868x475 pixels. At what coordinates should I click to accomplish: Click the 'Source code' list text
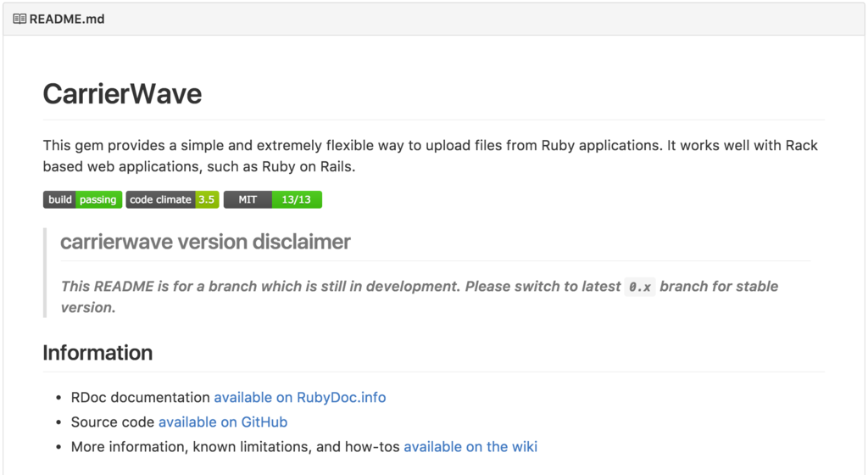pyautogui.click(x=113, y=422)
